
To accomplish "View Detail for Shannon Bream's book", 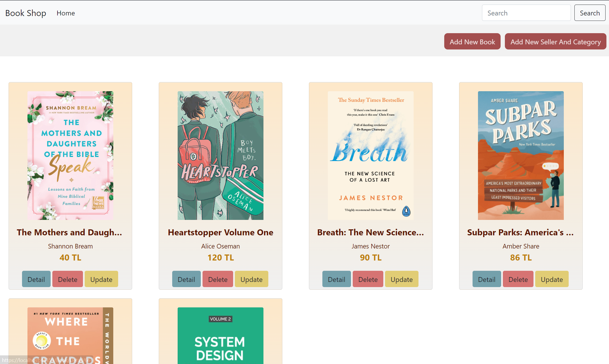I will pyautogui.click(x=36, y=279).
